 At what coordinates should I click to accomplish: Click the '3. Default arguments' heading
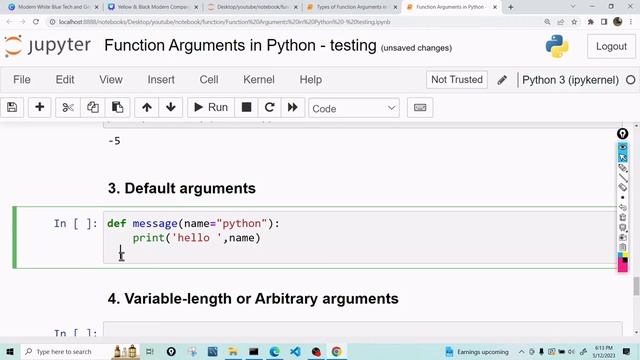pos(182,188)
